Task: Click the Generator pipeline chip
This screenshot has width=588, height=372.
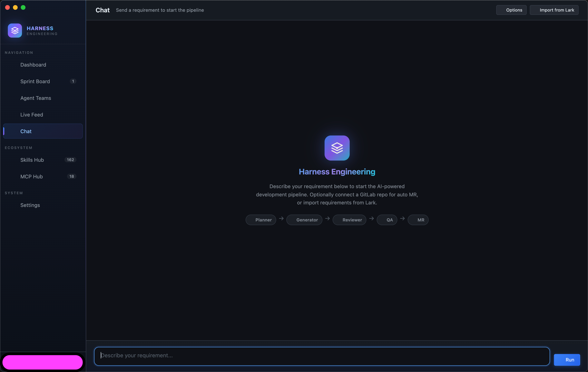Action: (304, 220)
